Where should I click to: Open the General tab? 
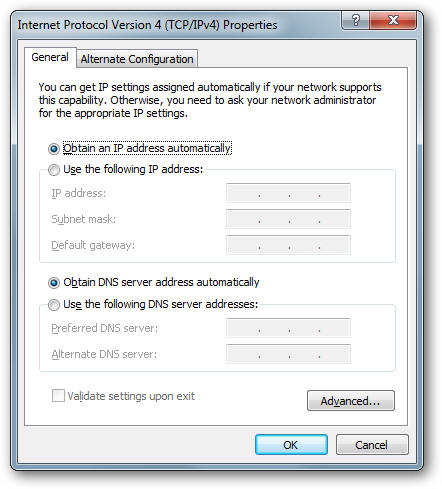pos(50,57)
